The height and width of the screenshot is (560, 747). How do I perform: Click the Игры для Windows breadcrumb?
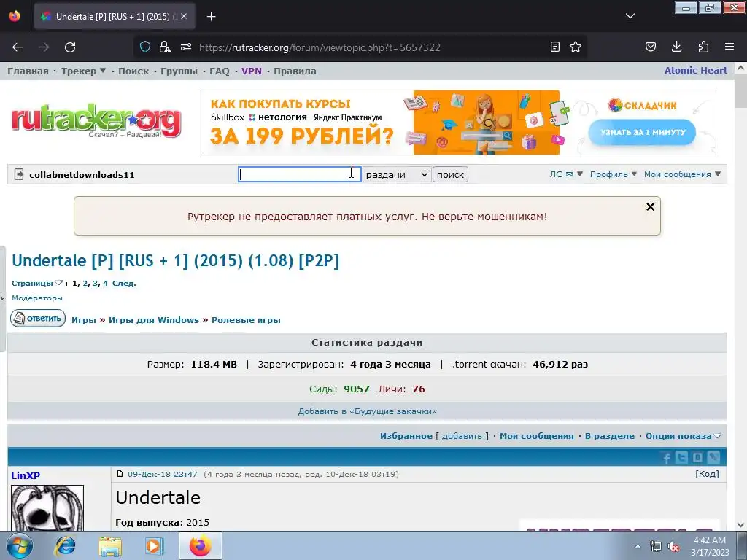(154, 320)
